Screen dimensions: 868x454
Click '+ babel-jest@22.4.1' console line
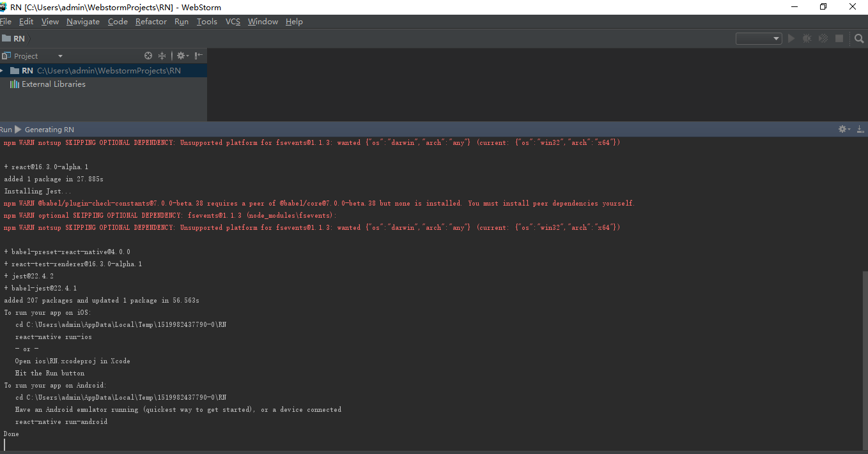click(40, 288)
